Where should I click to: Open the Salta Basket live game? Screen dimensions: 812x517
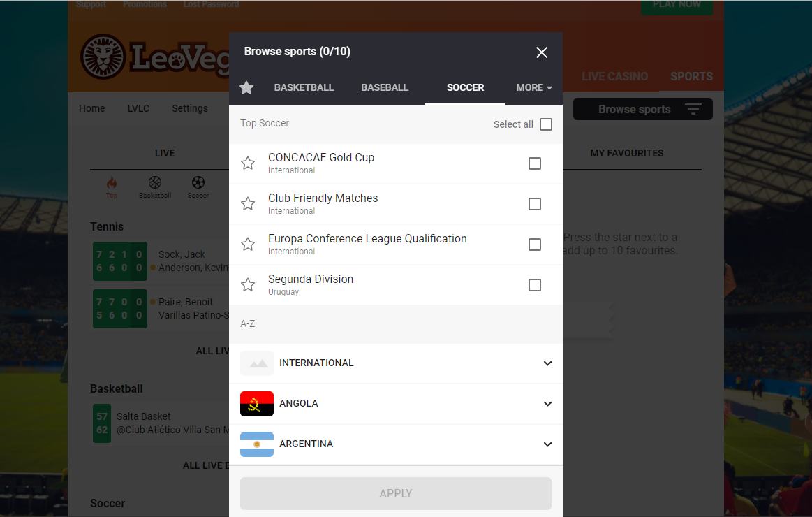pos(161,423)
